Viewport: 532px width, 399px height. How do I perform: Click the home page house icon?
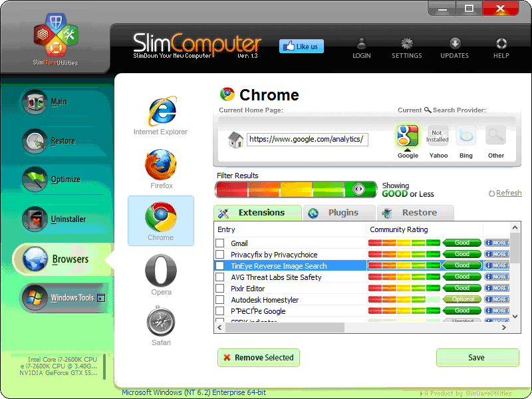tap(235, 140)
